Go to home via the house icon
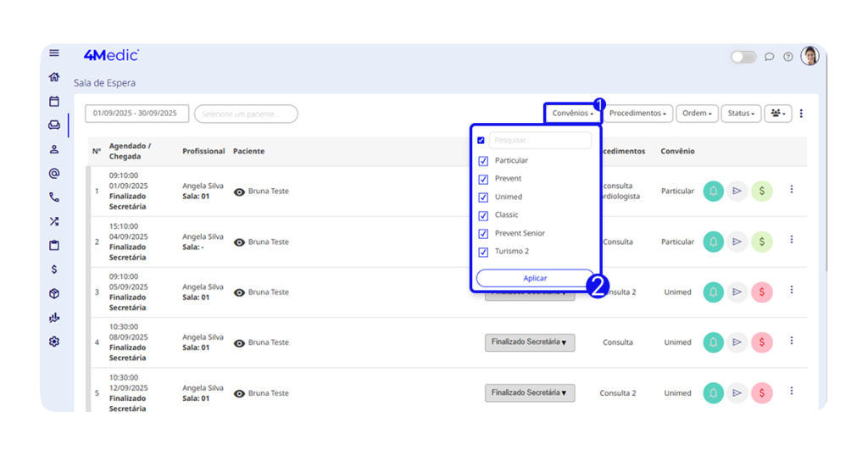The width and height of the screenshot is (868, 456). point(54,77)
